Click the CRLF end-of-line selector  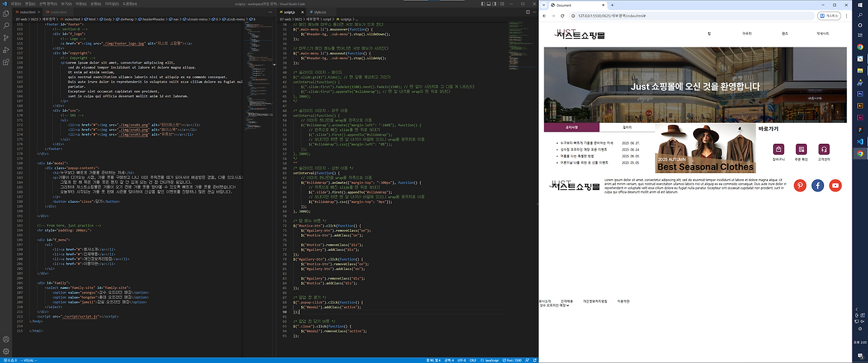473,360
